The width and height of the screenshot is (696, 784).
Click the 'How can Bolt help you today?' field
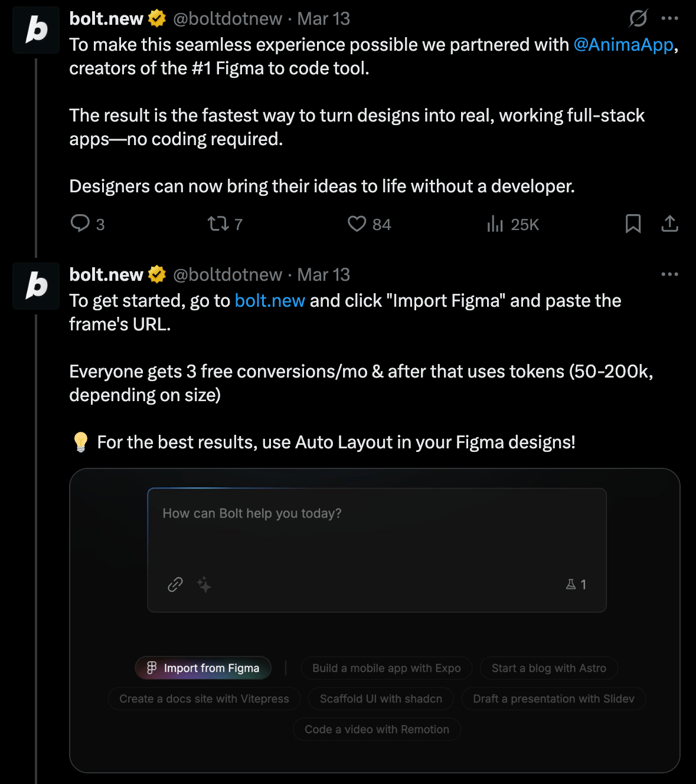(x=377, y=531)
